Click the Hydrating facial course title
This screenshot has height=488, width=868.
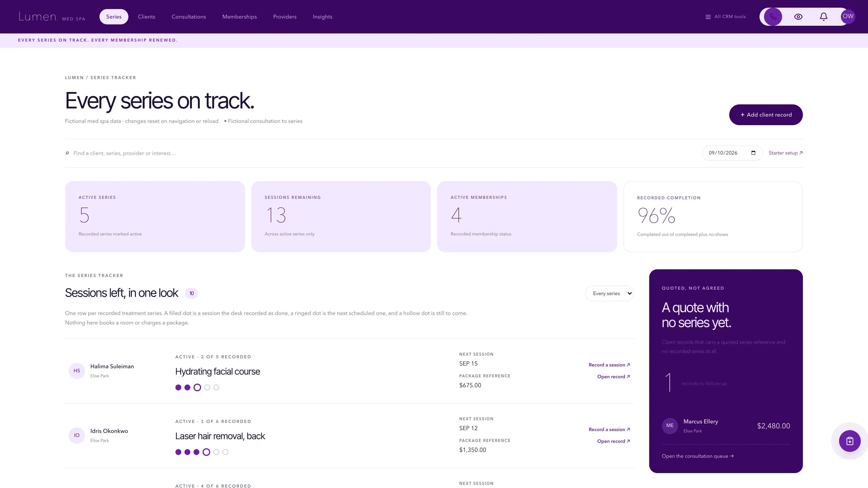click(x=218, y=371)
